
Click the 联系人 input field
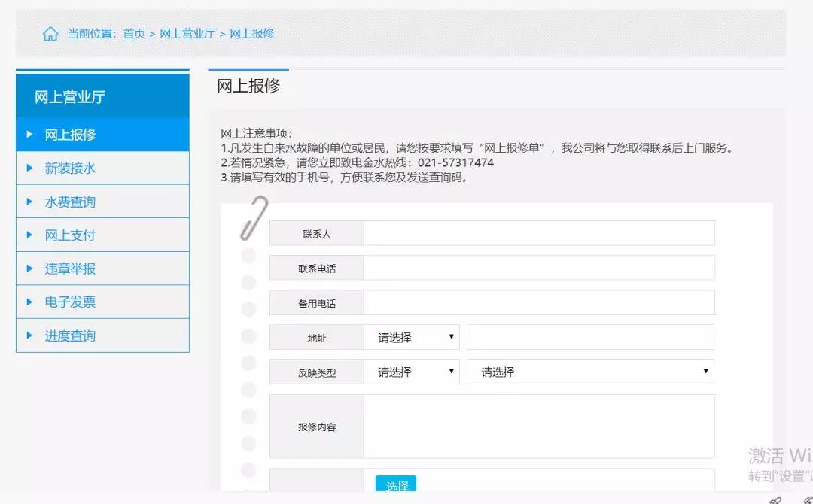(538, 234)
